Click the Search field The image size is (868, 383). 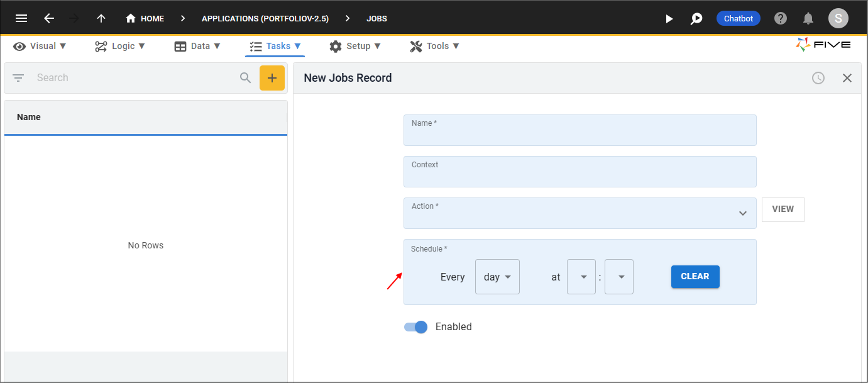click(135, 78)
